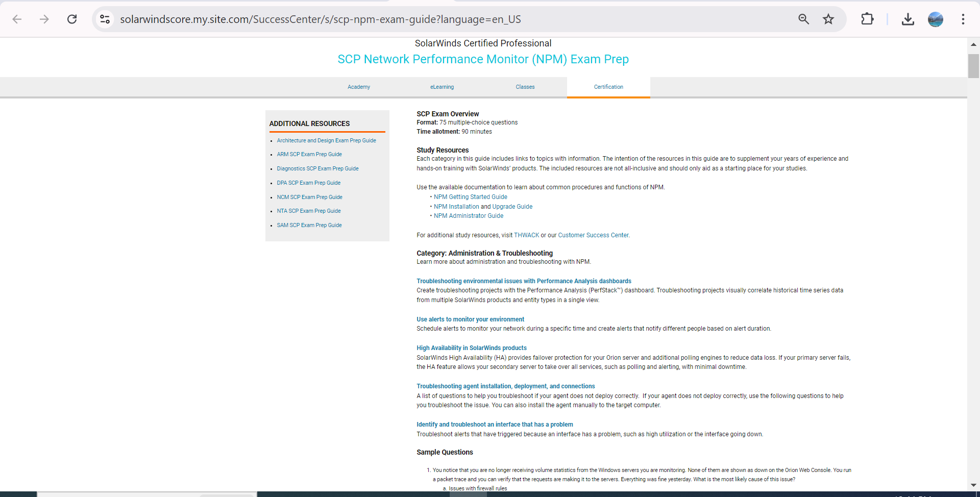Focus the address bar URL
Image resolution: width=980 pixels, height=497 pixels.
point(321,19)
